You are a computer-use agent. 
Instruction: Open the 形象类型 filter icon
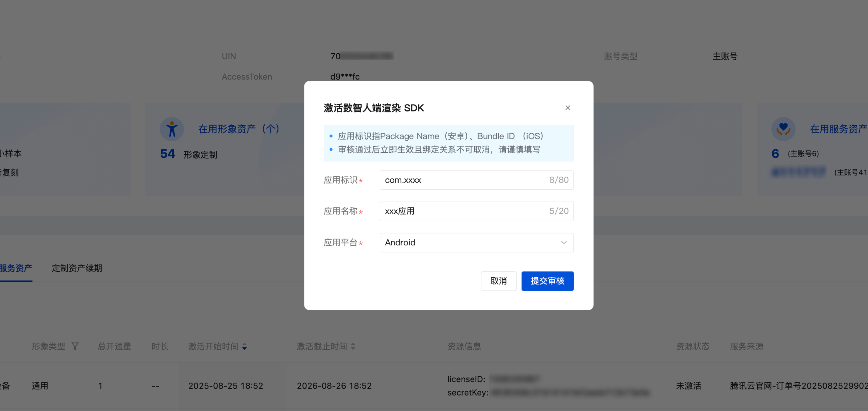[75, 346]
